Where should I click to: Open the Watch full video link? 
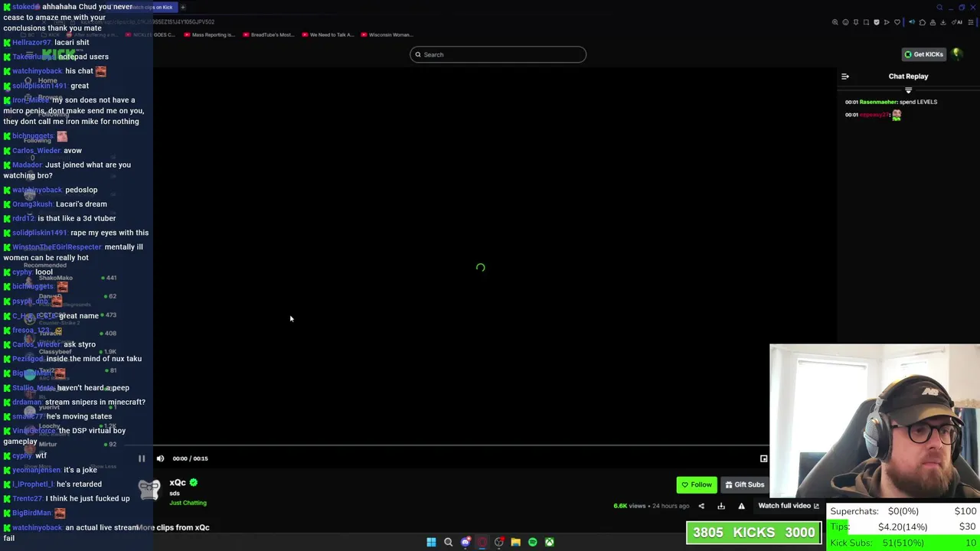click(789, 506)
